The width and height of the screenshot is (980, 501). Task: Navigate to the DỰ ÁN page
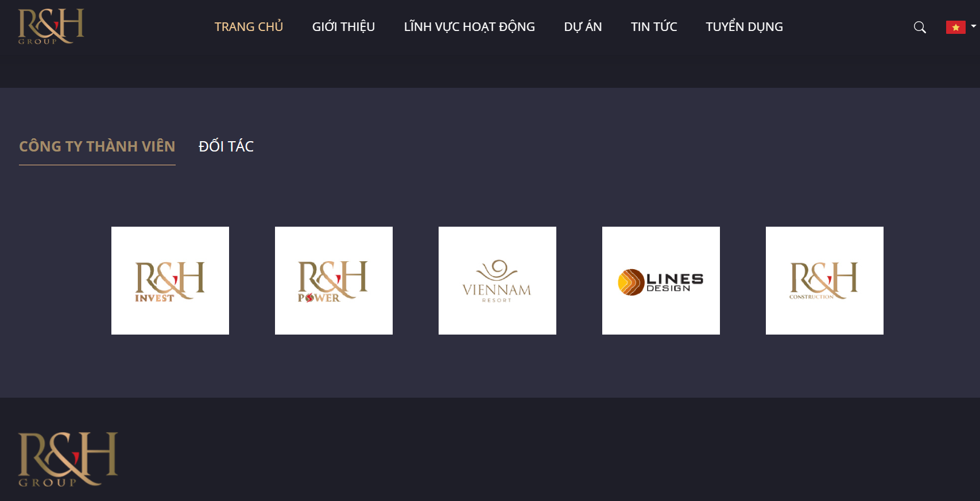(x=583, y=27)
